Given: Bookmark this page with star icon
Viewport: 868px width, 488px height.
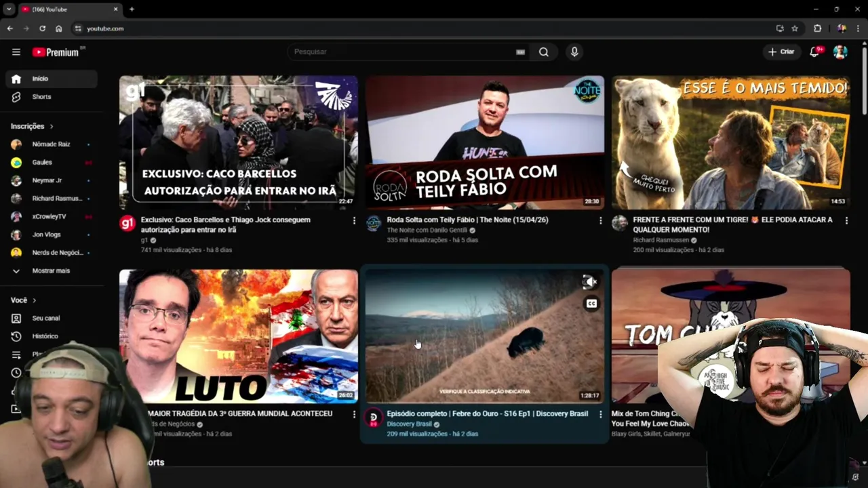Looking at the screenshot, I should [795, 28].
